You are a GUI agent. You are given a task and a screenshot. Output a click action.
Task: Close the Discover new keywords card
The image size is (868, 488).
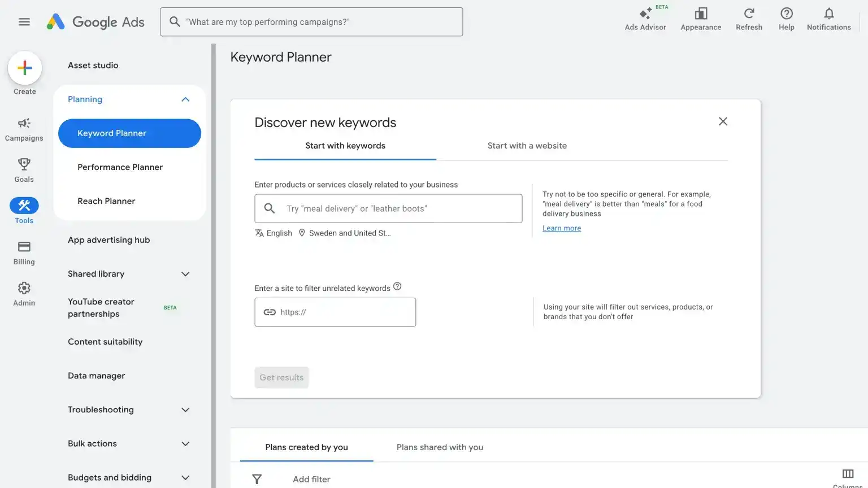pyautogui.click(x=723, y=121)
